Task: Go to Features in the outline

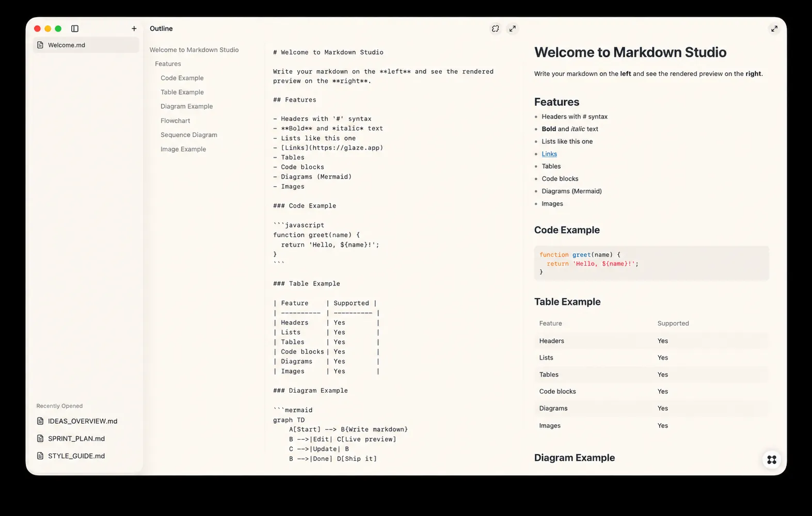Action: pyautogui.click(x=168, y=64)
